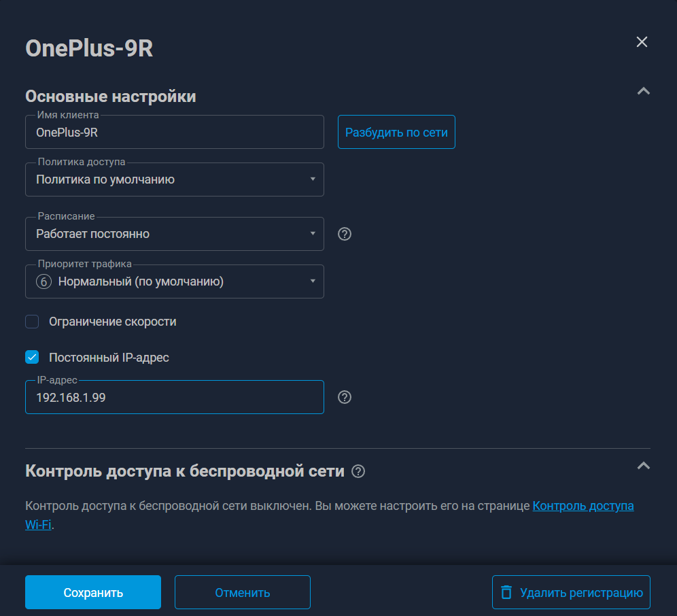Click the priority 6 circle icon in Приоритет трафика
677x616 pixels.
coord(44,281)
